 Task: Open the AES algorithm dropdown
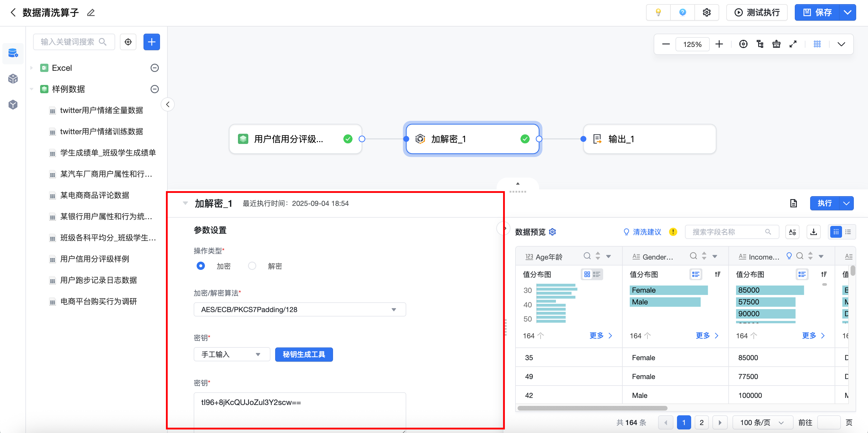300,309
